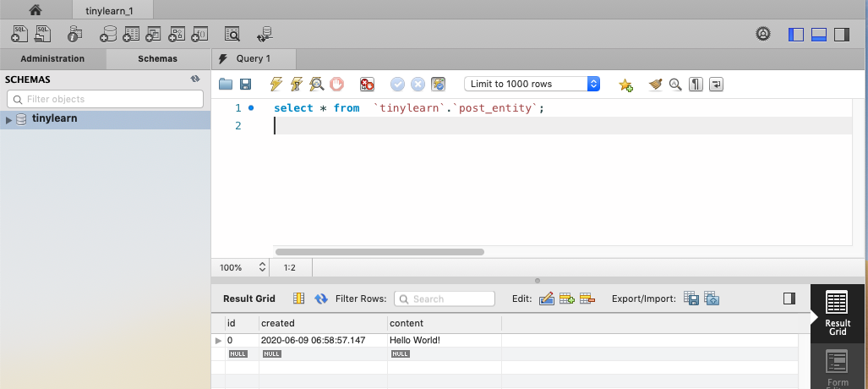Create a new table icon

pyautogui.click(x=131, y=35)
